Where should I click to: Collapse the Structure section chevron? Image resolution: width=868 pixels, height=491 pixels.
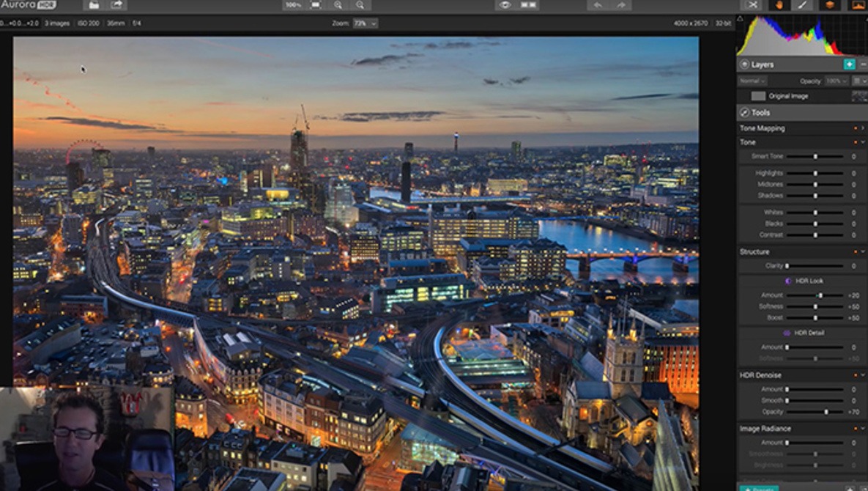(x=862, y=252)
